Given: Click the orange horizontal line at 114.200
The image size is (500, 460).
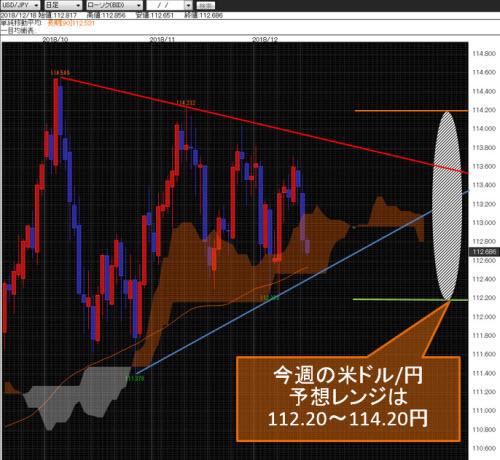Looking at the screenshot, I should (411, 111).
